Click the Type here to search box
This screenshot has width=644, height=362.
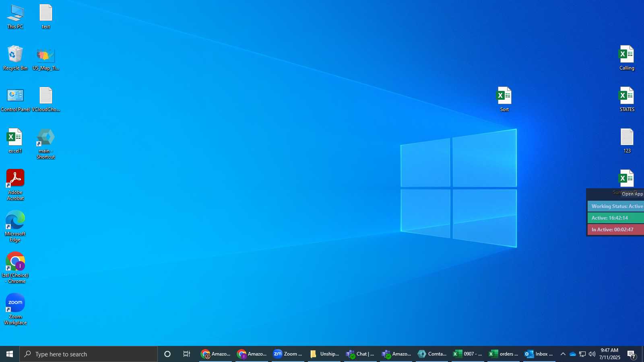coord(89,354)
